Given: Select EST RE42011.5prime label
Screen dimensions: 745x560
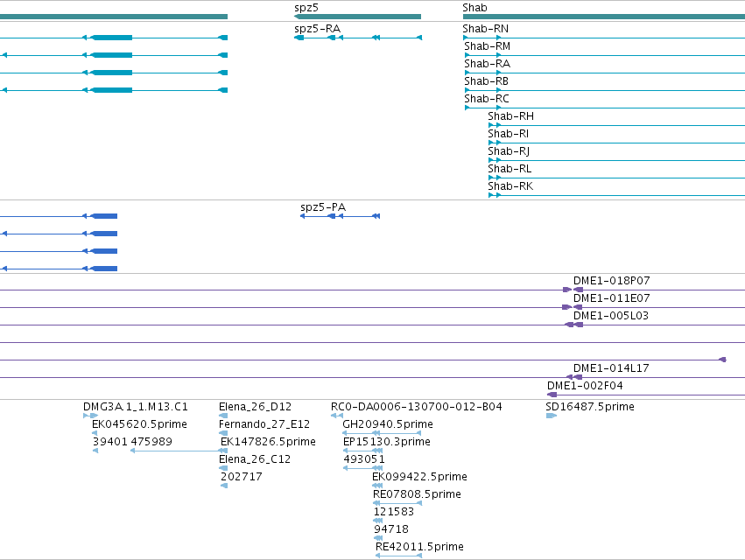Looking at the screenshot, I should (419, 547).
